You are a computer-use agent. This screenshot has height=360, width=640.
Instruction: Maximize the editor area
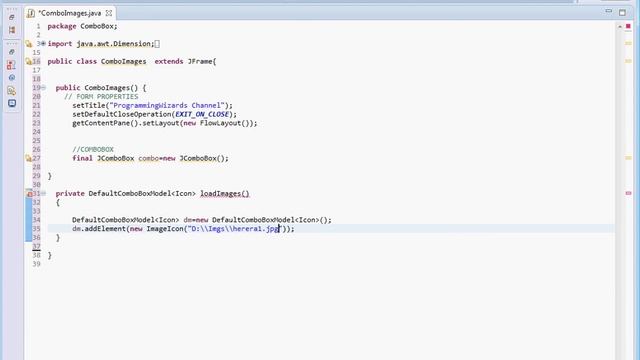click(622, 13)
